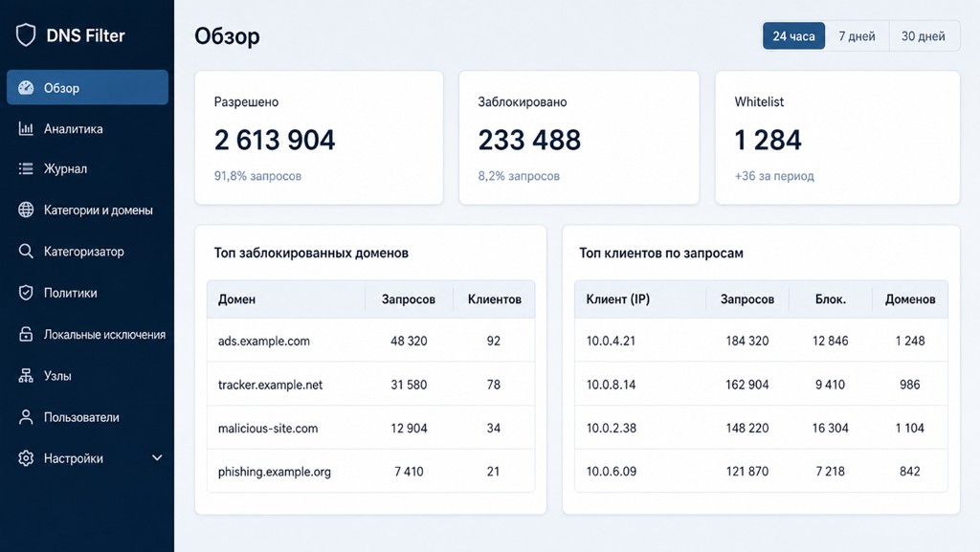The height and width of the screenshot is (552, 980).
Task: Click the Заблокировано statistics card
Action: [579, 138]
